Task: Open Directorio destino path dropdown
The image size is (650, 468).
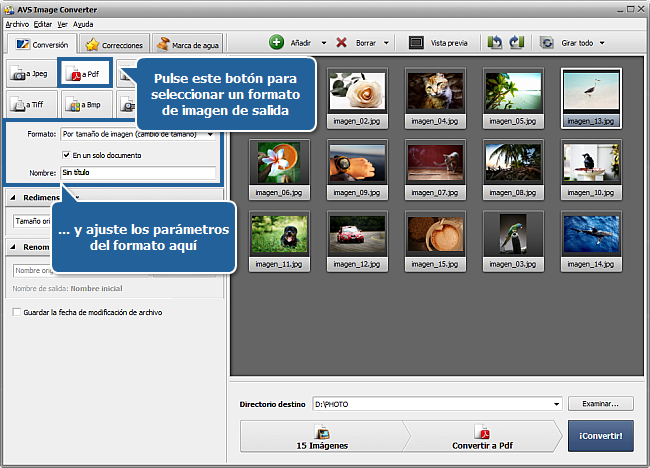Action: 556,404
